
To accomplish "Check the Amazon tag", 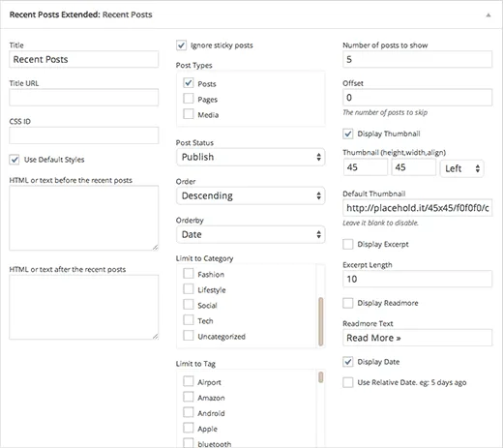I will (189, 397).
